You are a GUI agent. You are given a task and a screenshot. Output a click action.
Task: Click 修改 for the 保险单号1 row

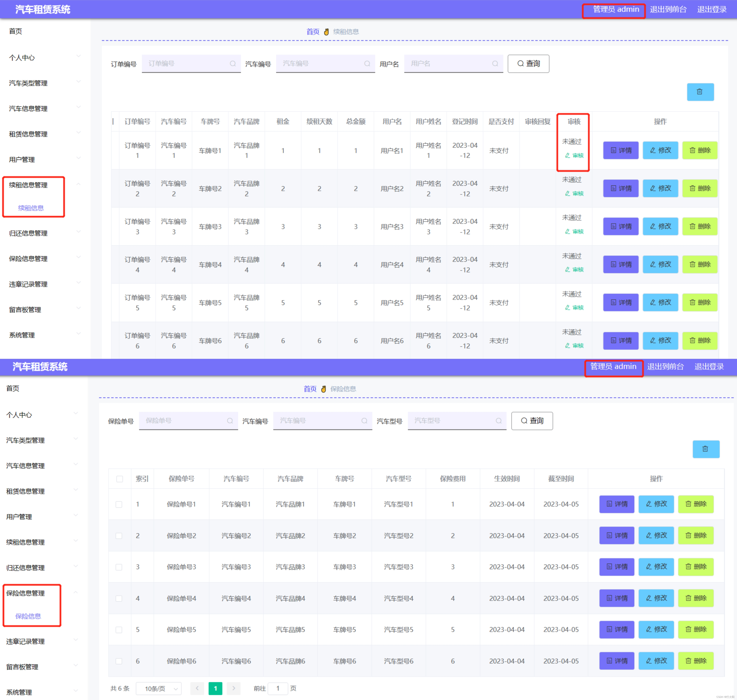click(x=656, y=504)
